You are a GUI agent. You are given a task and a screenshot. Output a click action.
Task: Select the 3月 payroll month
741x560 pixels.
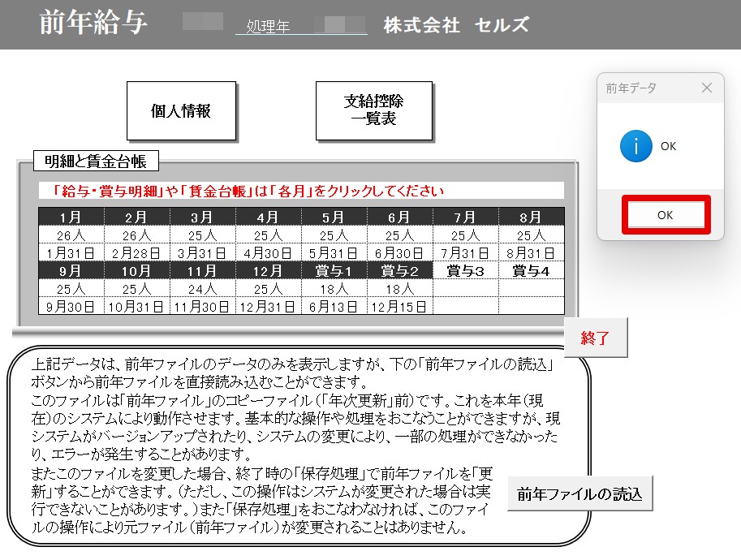click(x=202, y=217)
